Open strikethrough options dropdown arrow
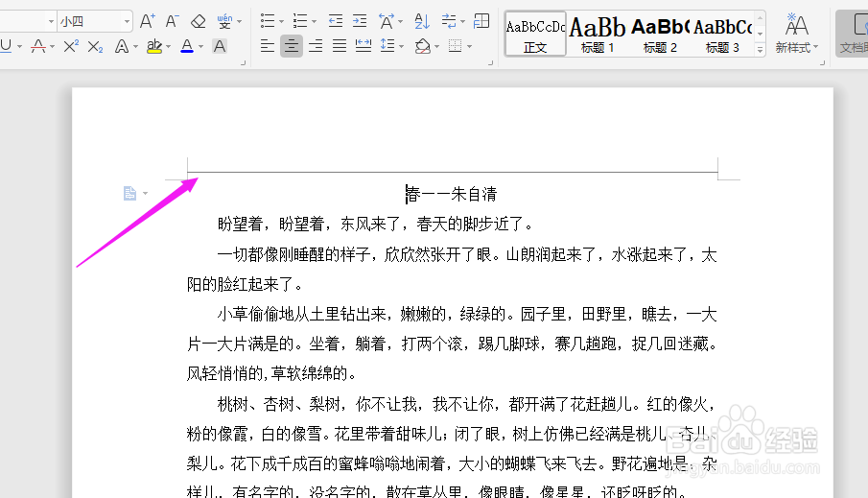Viewport: 868px width, 498px height. 52,47
